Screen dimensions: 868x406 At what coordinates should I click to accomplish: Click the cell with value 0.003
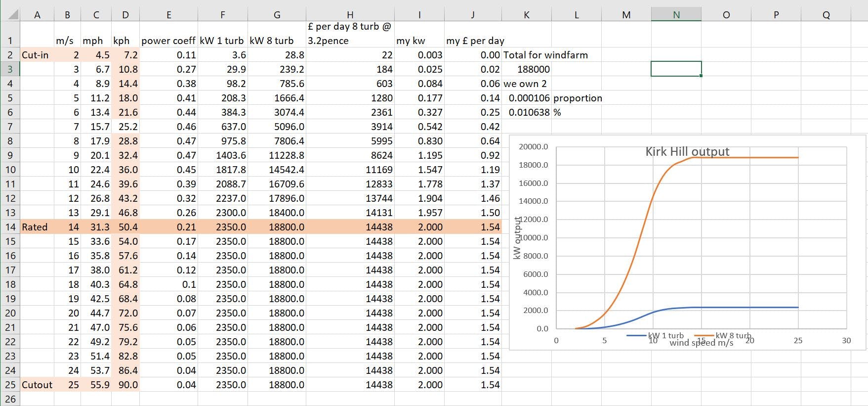coord(419,55)
